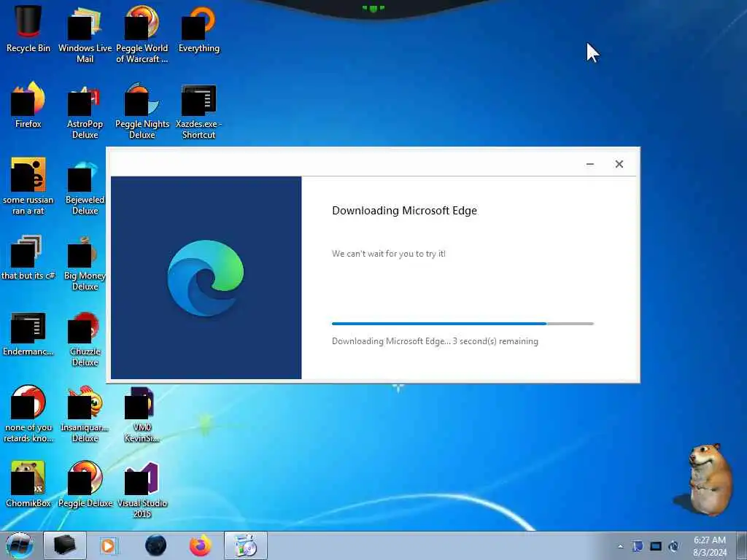Select the Xazdes.exe - Shortcut icon
Image resolution: width=747 pixels, height=560 pixels.
[x=199, y=111]
